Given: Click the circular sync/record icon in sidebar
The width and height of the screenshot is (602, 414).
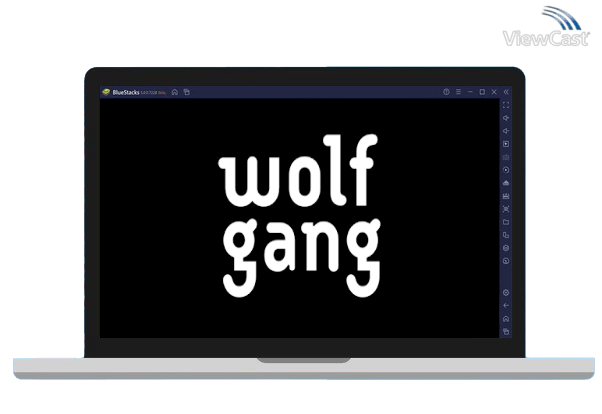Looking at the screenshot, I should click(506, 170).
